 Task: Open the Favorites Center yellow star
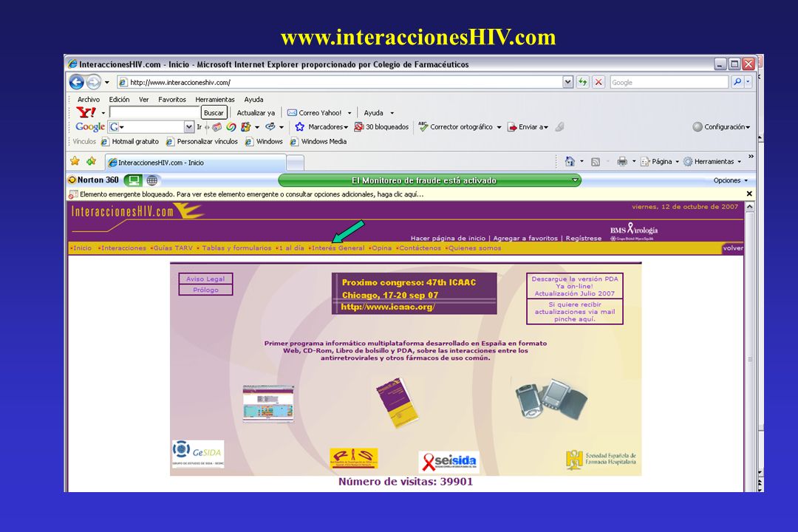pyautogui.click(x=75, y=161)
